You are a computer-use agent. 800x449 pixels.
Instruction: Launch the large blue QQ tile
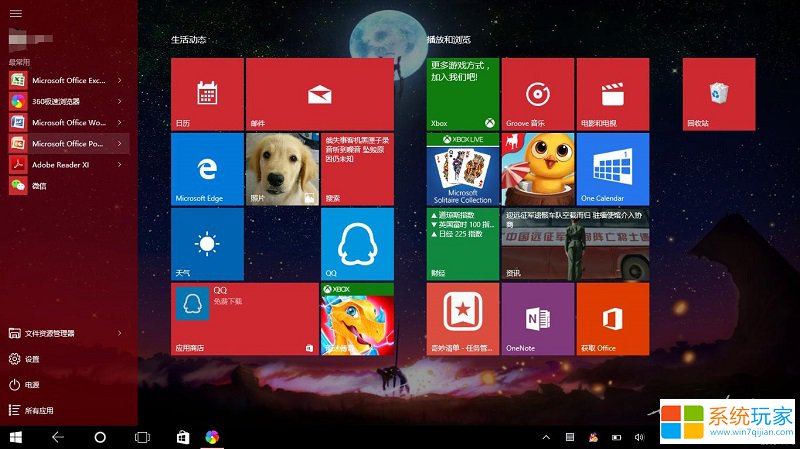(357, 244)
